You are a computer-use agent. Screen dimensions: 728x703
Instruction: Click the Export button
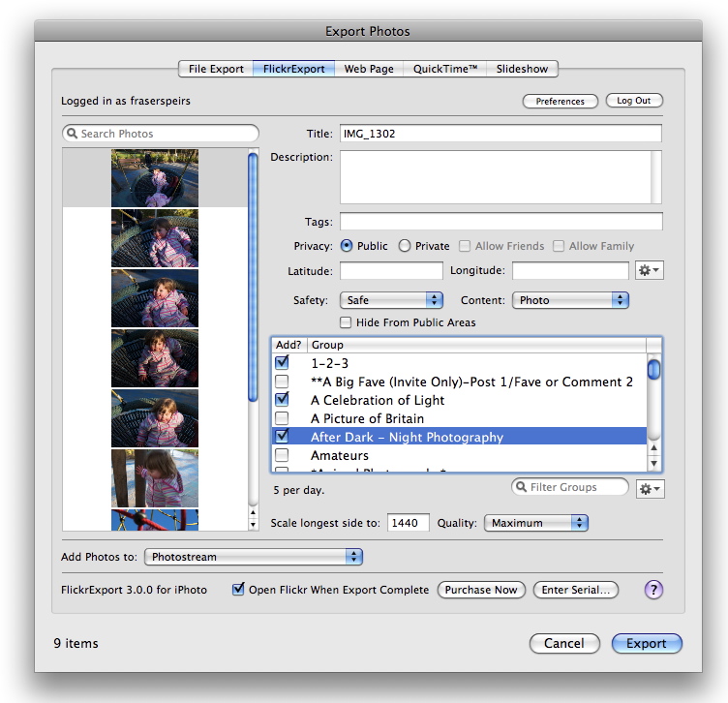(x=647, y=643)
